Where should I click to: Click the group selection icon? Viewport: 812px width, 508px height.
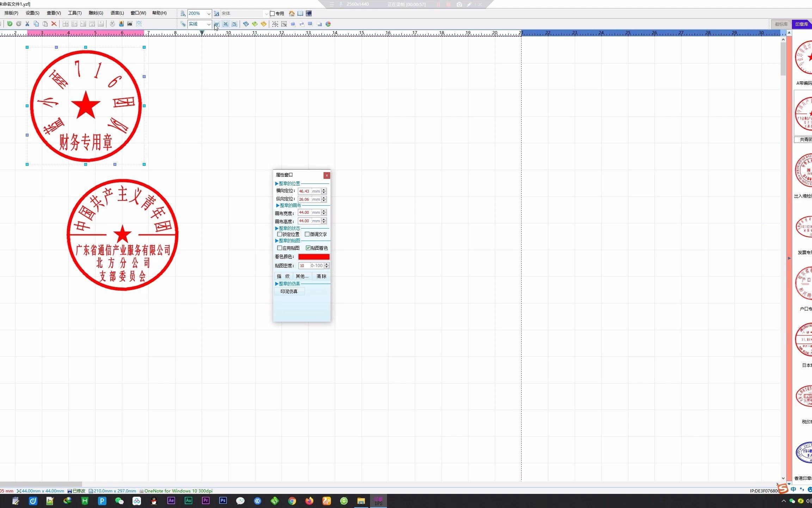[275, 24]
